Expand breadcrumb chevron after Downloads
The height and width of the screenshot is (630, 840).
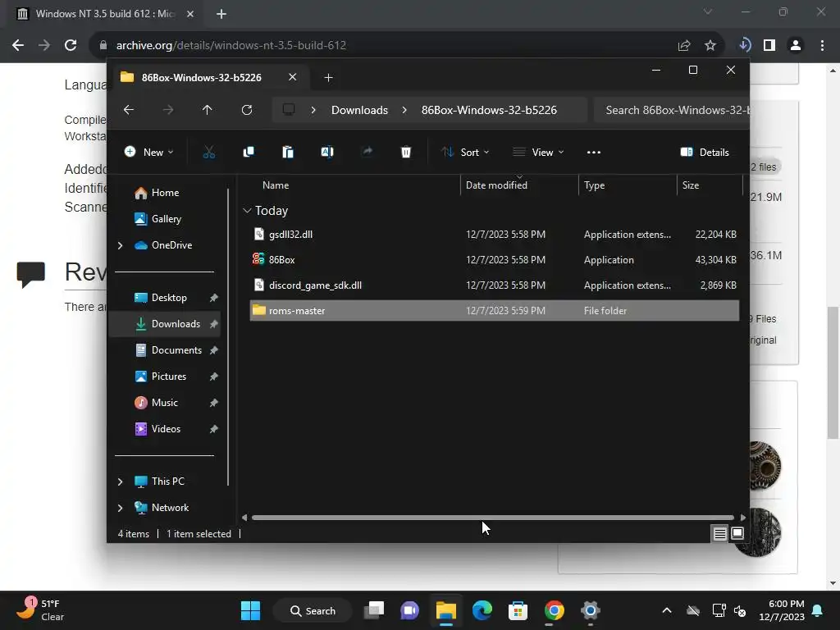pyautogui.click(x=404, y=110)
